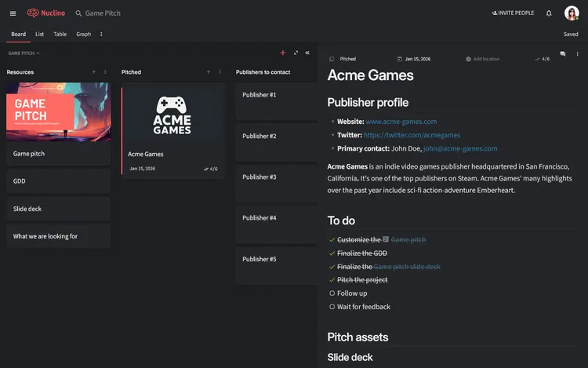Add an item to the Resources column
Viewport: 588px width, 368px height.
pos(94,72)
